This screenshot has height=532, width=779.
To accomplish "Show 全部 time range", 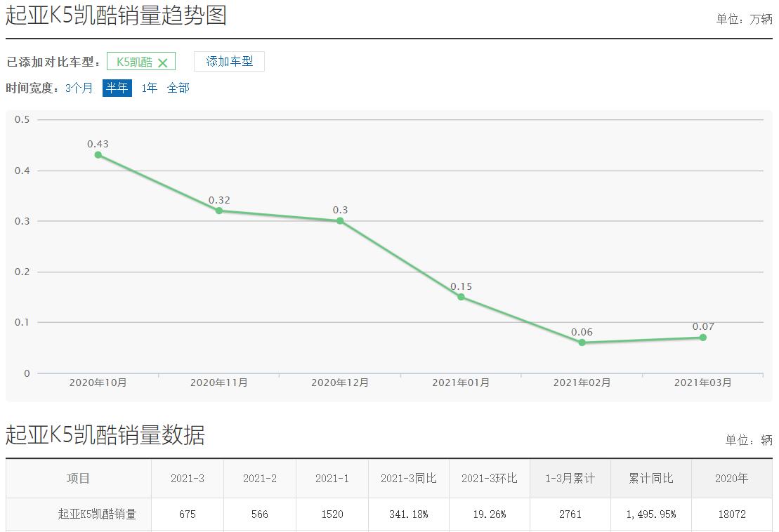I will coord(178,88).
